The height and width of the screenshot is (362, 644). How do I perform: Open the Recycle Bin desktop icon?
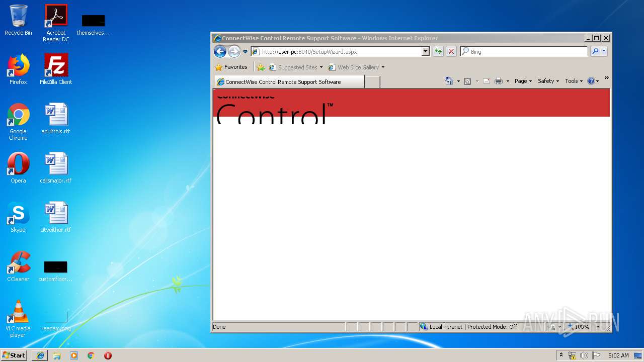click(x=18, y=20)
